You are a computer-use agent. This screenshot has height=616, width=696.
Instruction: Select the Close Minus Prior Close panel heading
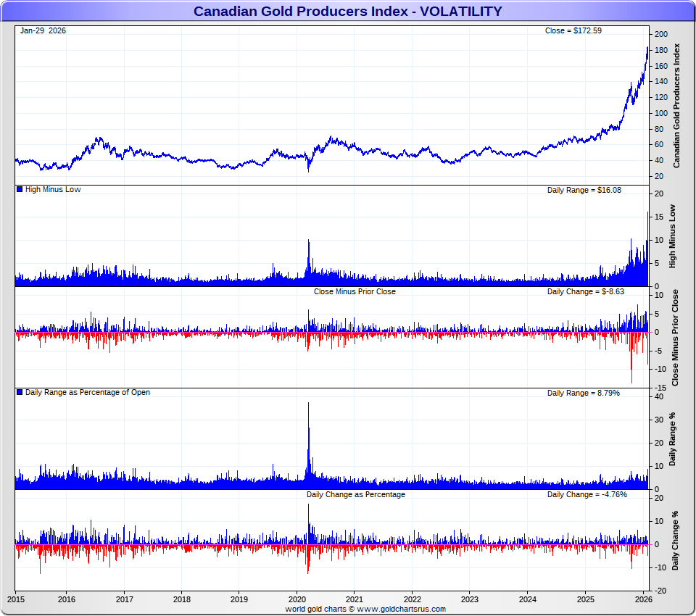coord(355,291)
